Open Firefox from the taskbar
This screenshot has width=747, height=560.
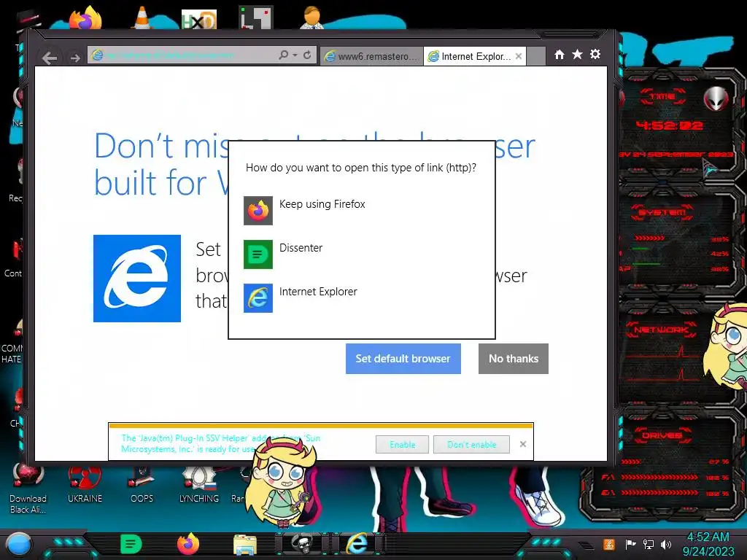pos(188,544)
